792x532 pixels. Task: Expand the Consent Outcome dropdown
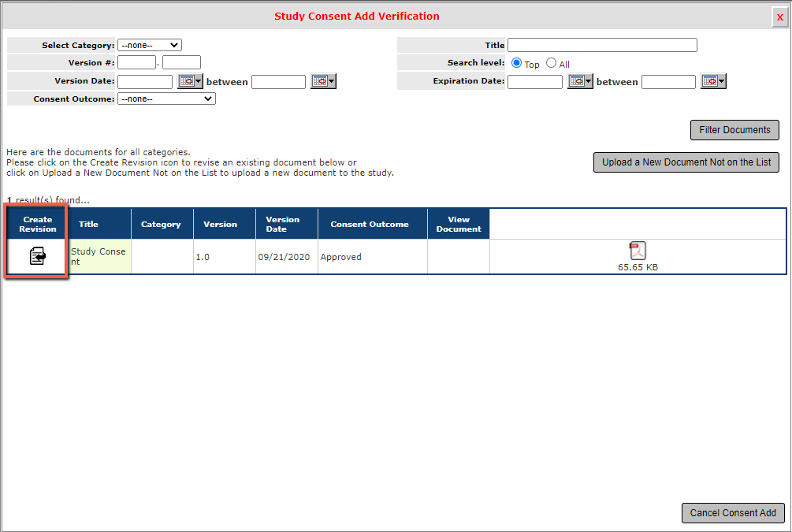click(167, 99)
